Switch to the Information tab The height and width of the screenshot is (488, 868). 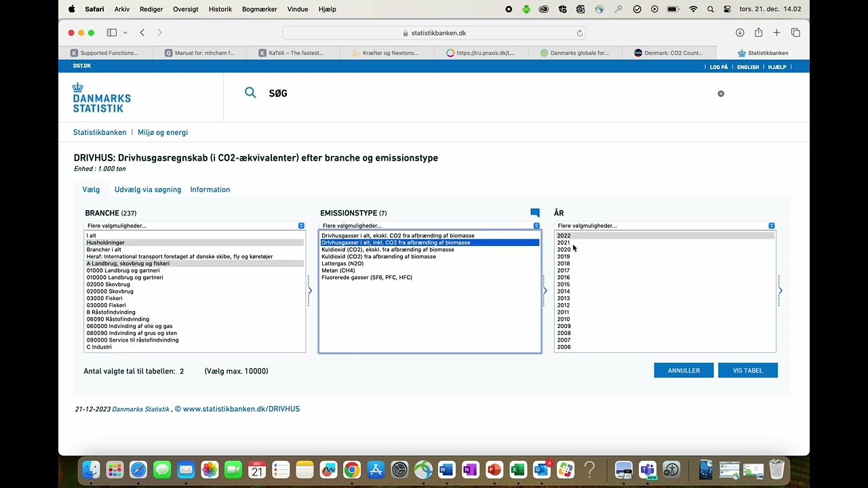[x=210, y=190]
